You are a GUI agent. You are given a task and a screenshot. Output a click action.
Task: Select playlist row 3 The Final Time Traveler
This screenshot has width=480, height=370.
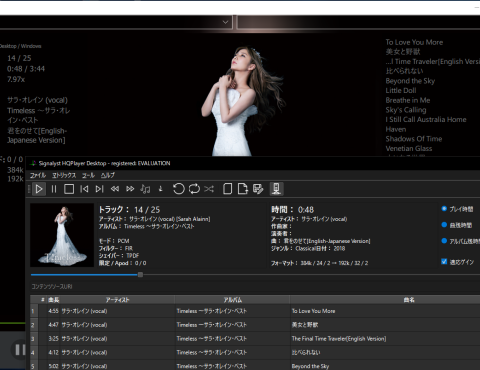(255, 339)
